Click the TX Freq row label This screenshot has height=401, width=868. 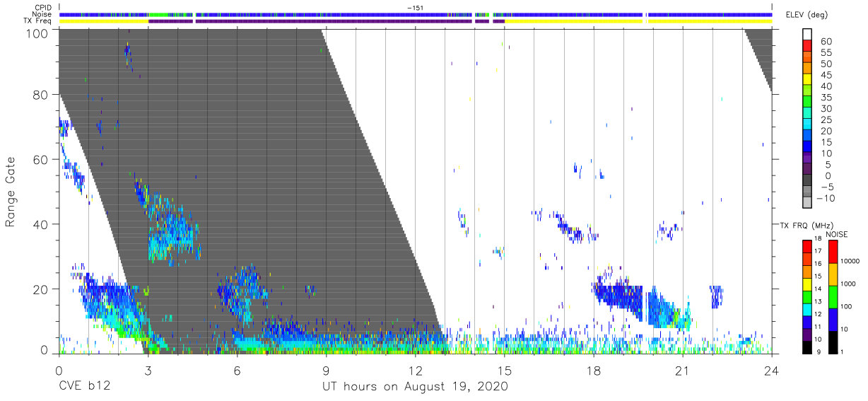pos(37,21)
